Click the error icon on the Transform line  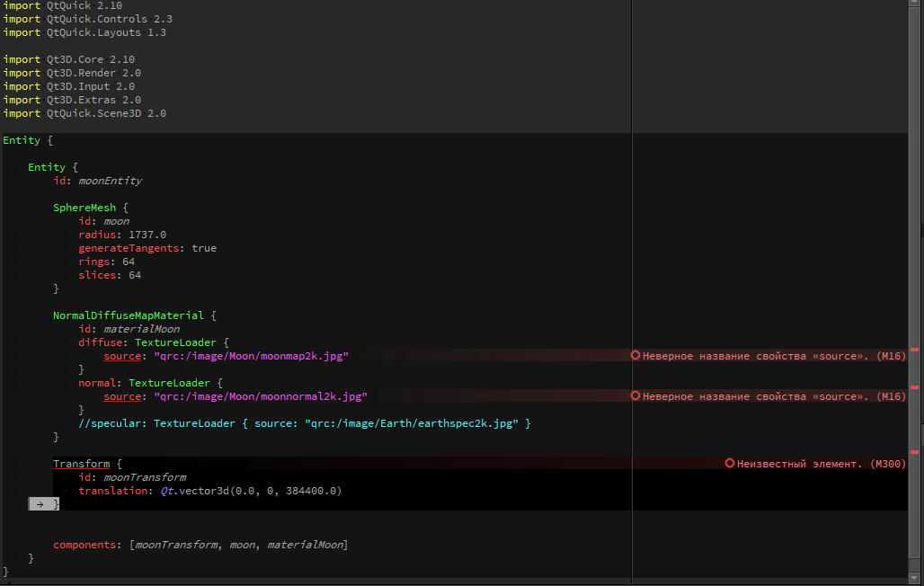(x=730, y=464)
